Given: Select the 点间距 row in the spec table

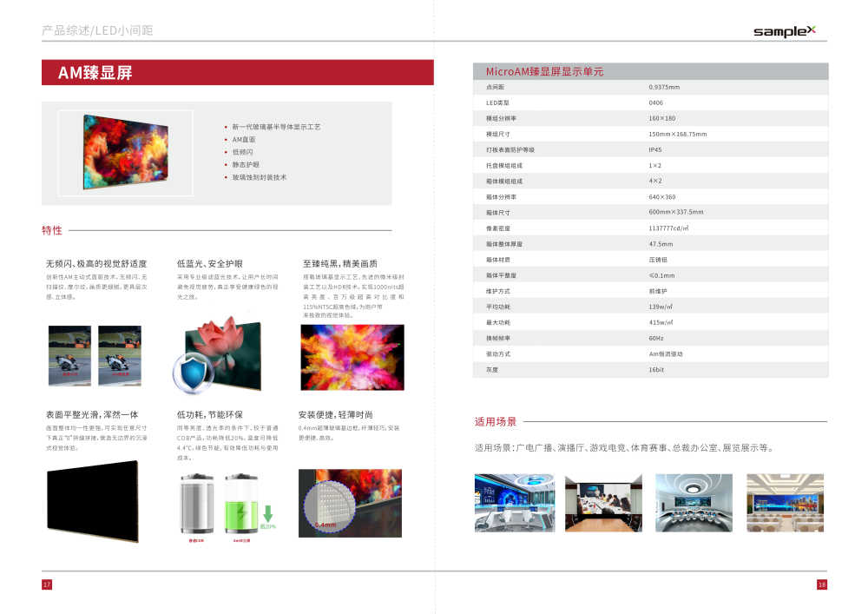Looking at the screenshot, I should 650,88.
